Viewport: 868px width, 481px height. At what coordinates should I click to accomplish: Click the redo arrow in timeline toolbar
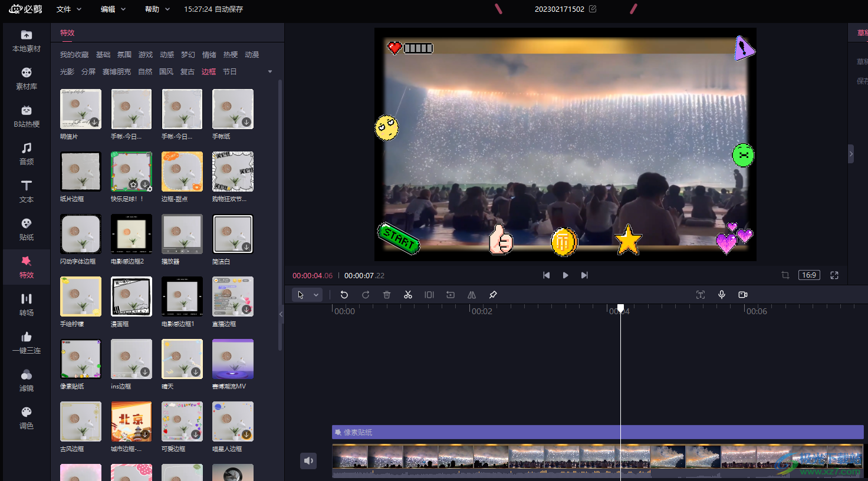point(366,295)
